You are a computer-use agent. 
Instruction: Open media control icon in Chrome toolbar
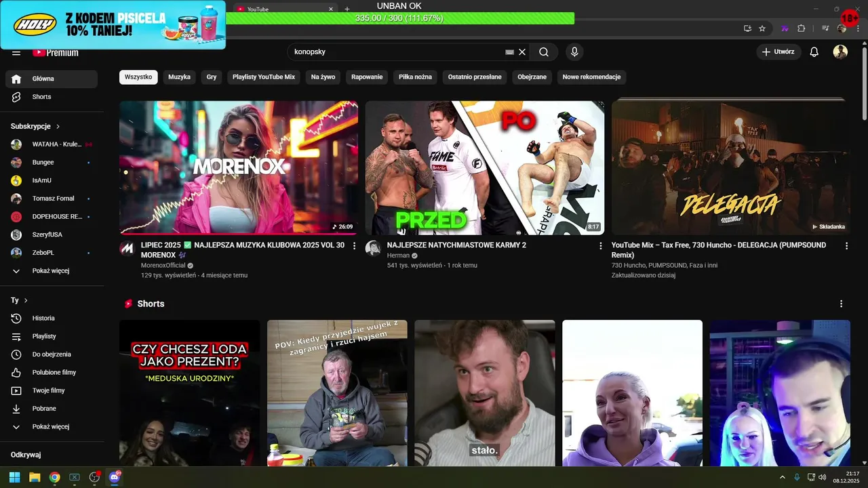tap(825, 28)
